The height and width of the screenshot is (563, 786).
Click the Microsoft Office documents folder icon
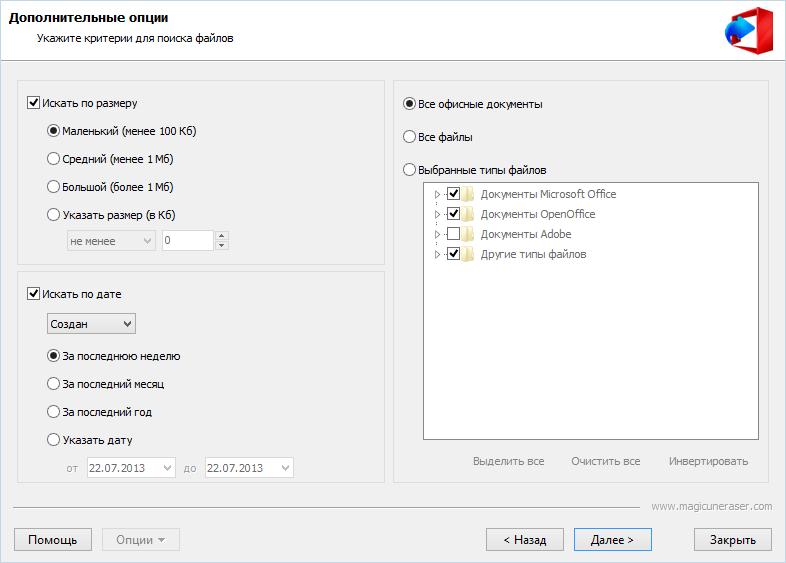click(468, 194)
